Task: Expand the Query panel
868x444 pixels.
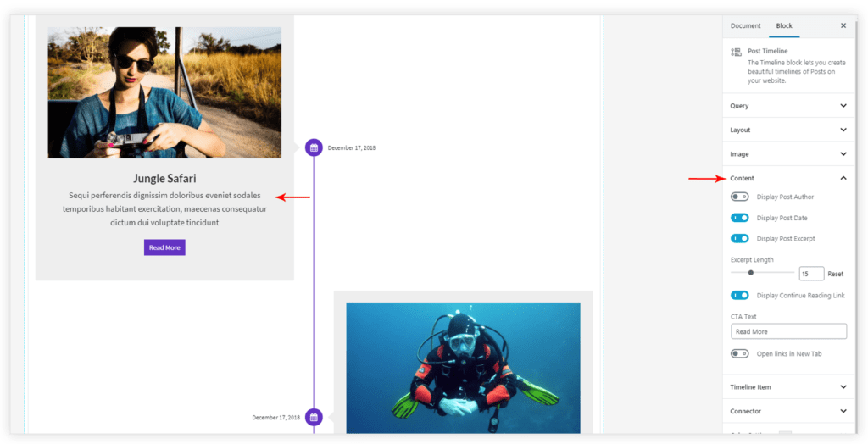Action: [x=788, y=106]
